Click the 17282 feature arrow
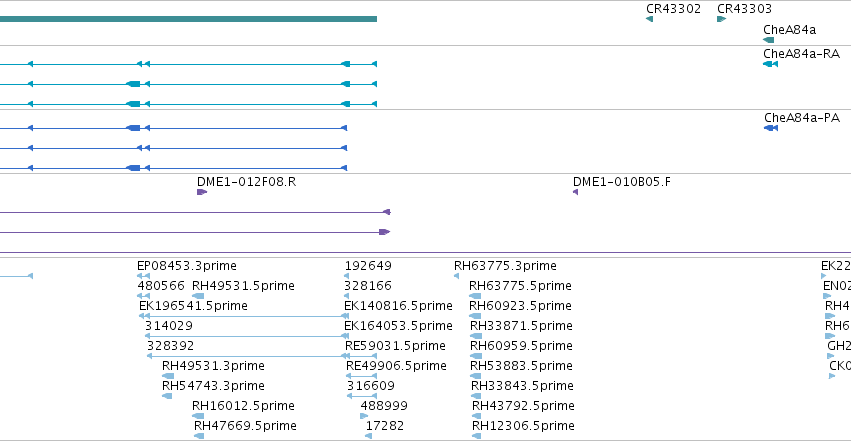The width and height of the screenshot is (851, 441). pos(369,436)
